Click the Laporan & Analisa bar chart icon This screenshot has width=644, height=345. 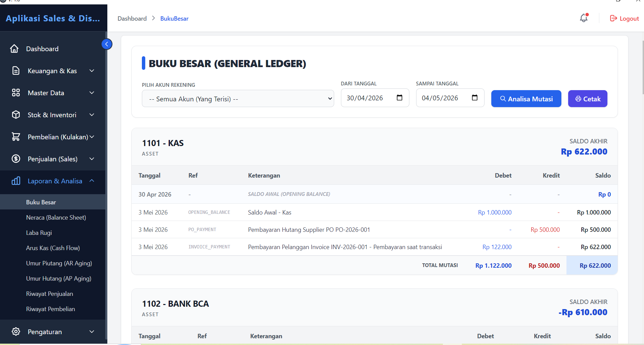pos(16,181)
